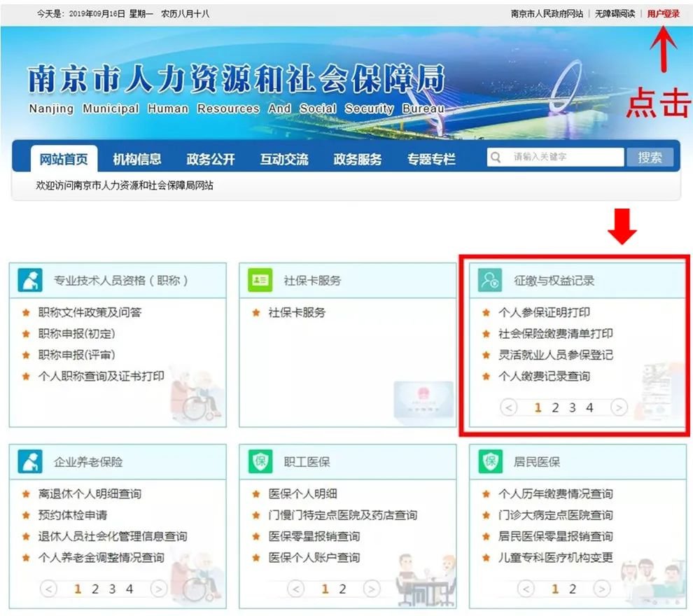Screen dimensions: 693x616
Task: Open 医保个人账户查询
Action: click(314, 557)
